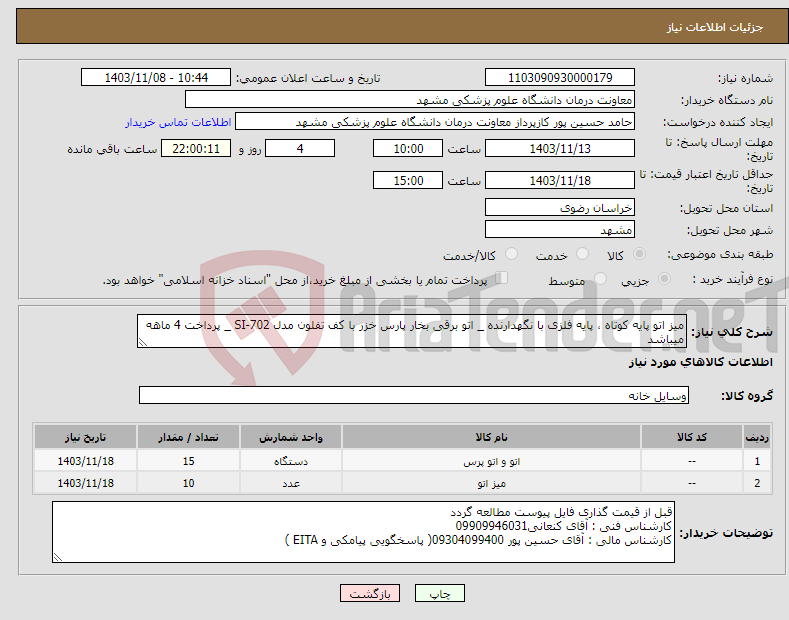This screenshot has height=620, width=789.
Task: Click the نام دستگاه خریدار field
Action: pyautogui.click(x=410, y=100)
